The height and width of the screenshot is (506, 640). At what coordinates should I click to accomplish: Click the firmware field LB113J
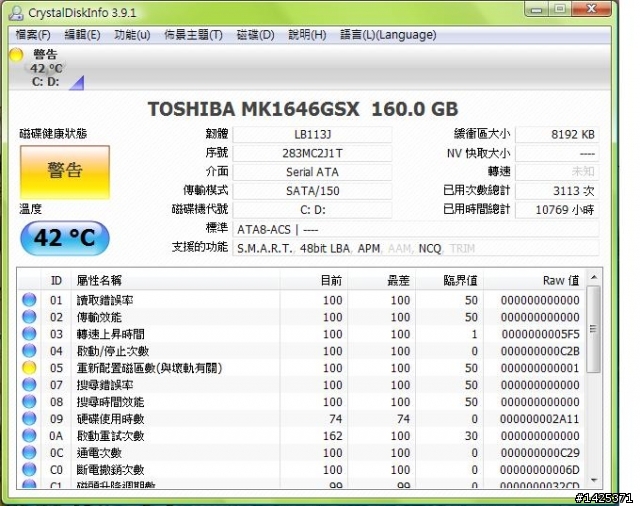pyautogui.click(x=312, y=134)
